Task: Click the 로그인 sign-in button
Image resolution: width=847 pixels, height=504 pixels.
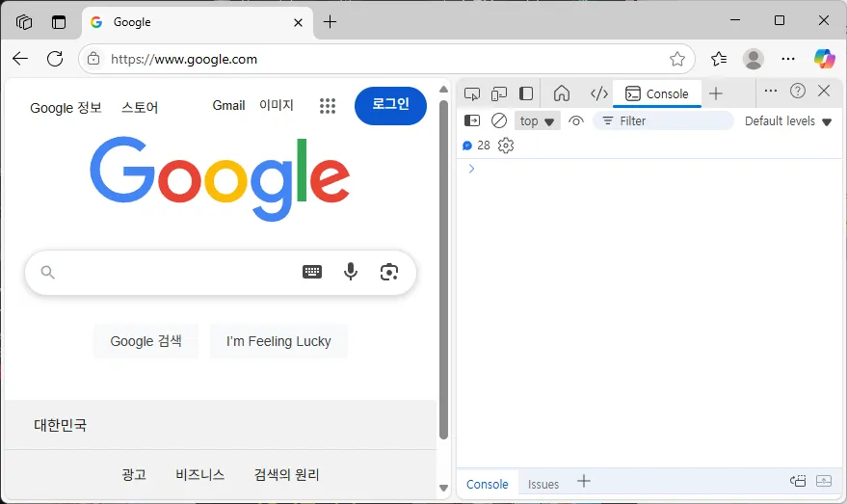Action: pos(390,105)
